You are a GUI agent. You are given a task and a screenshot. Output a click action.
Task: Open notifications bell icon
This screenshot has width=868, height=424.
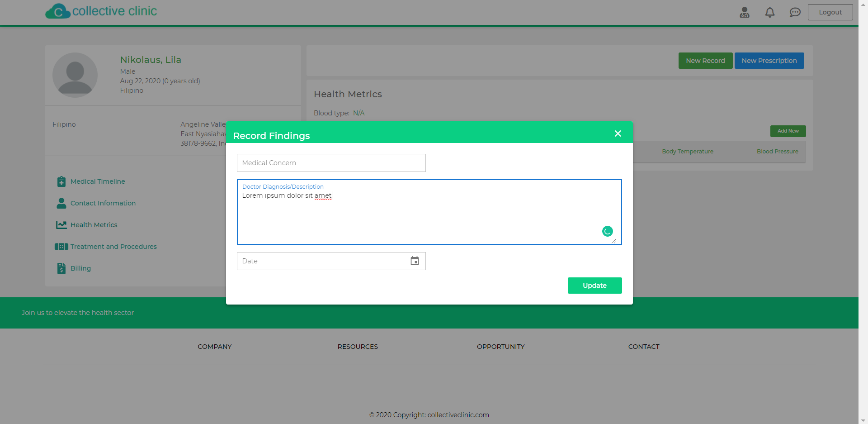pos(770,12)
